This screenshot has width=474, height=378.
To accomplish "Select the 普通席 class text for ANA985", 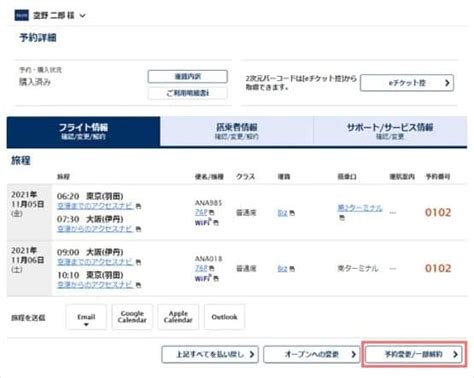I will tap(246, 213).
